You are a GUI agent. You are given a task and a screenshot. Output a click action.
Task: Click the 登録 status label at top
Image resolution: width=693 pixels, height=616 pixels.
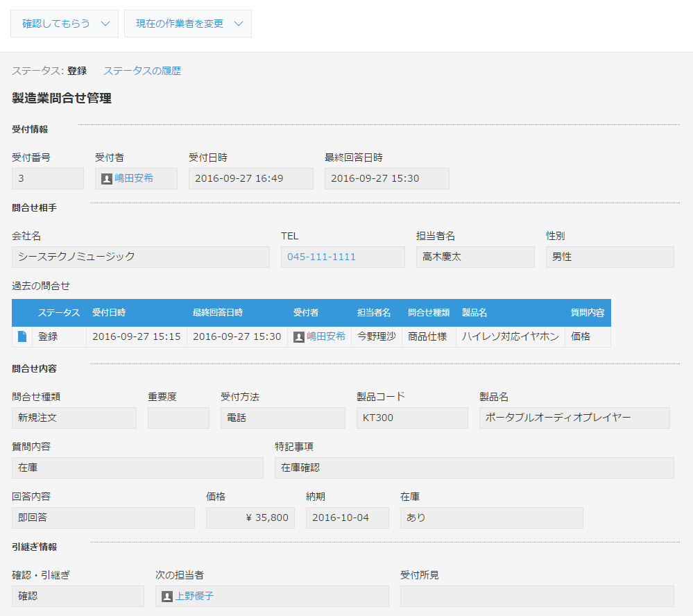click(77, 71)
